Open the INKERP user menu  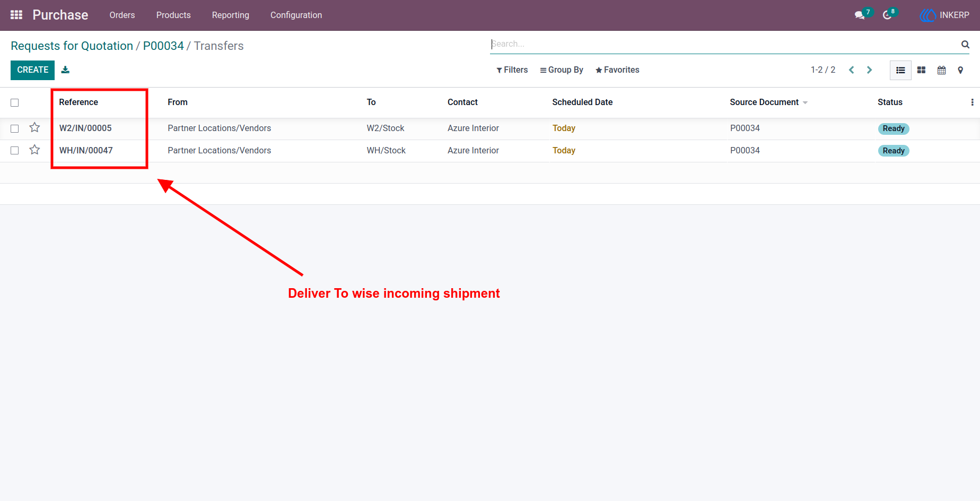coord(944,15)
